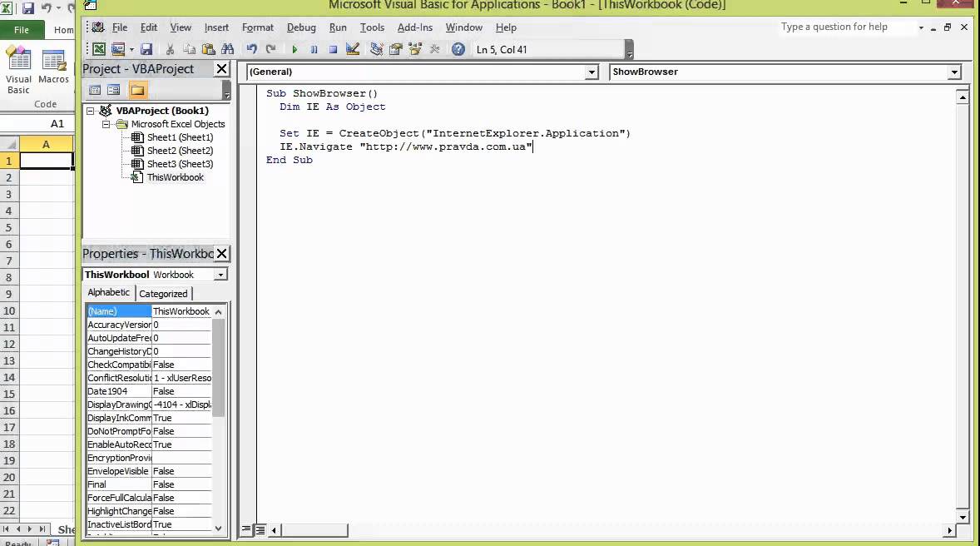980x546 pixels.
Task: Open Object Browser toolbar icon
Action: point(415,49)
